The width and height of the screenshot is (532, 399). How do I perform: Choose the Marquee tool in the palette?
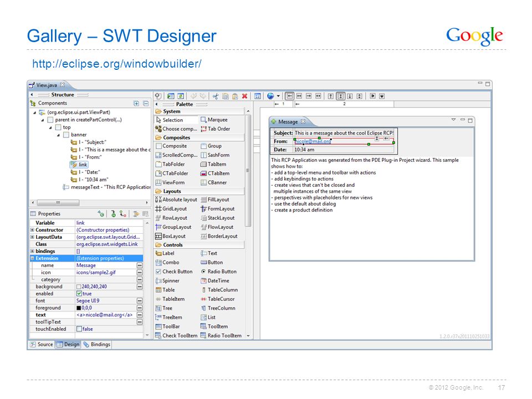coord(214,120)
